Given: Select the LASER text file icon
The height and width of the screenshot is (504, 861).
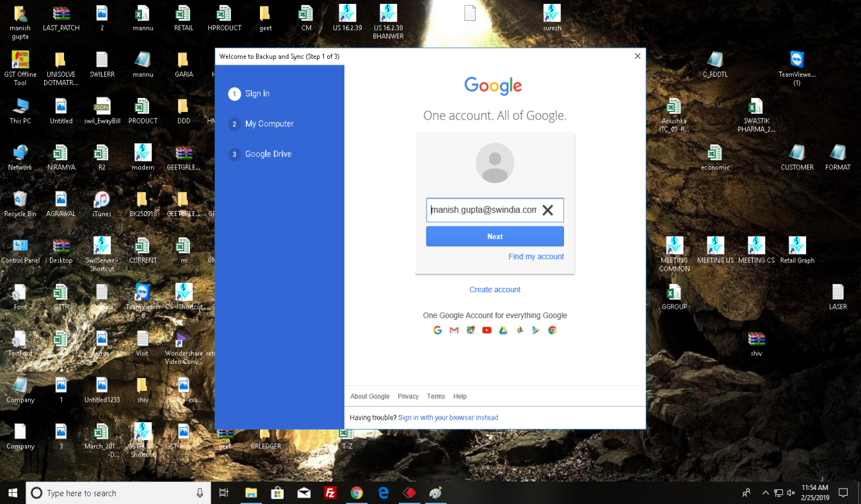Looking at the screenshot, I should click(x=838, y=297).
